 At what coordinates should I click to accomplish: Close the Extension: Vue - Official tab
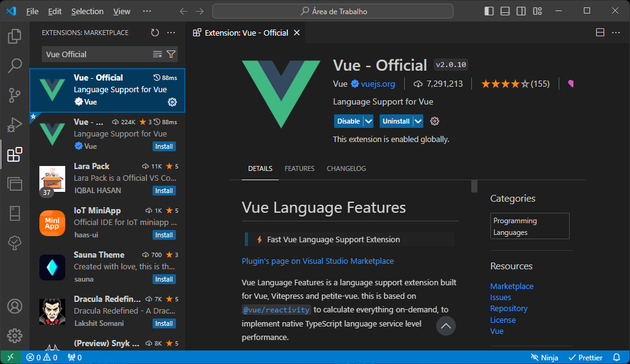point(297,33)
